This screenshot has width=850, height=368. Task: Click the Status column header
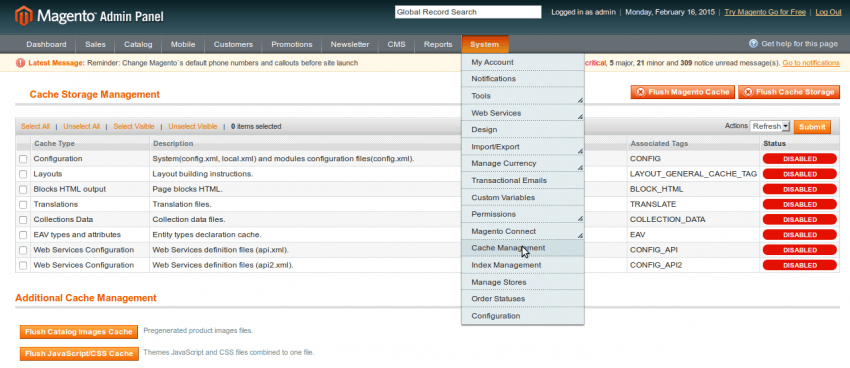click(774, 144)
